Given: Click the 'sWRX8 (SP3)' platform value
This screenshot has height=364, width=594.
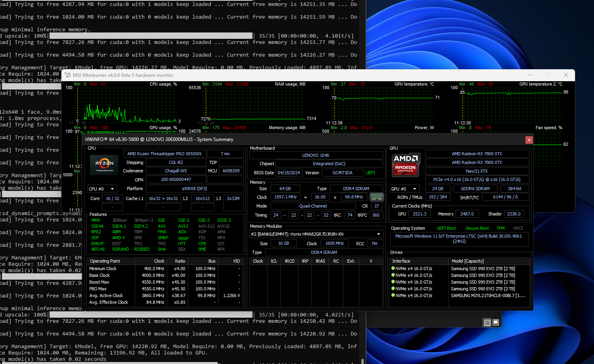Looking at the screenshot, I should coord(195,189).
